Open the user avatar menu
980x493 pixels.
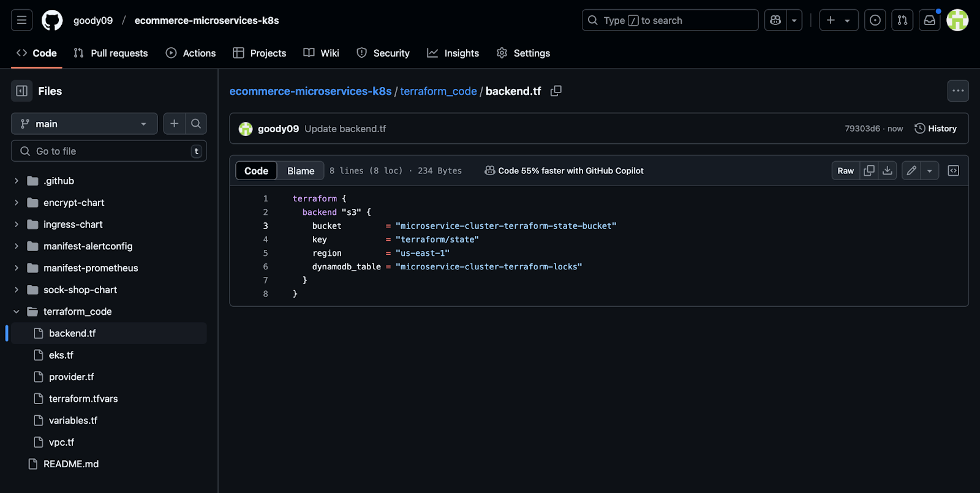957,20
